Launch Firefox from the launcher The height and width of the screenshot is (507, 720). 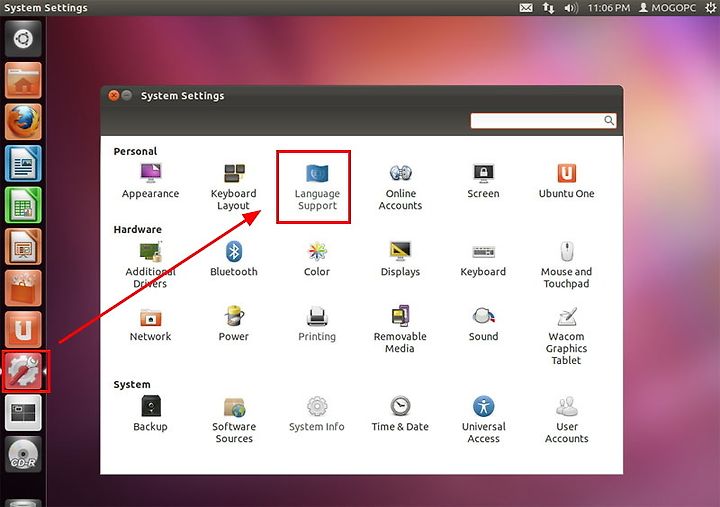23,122
